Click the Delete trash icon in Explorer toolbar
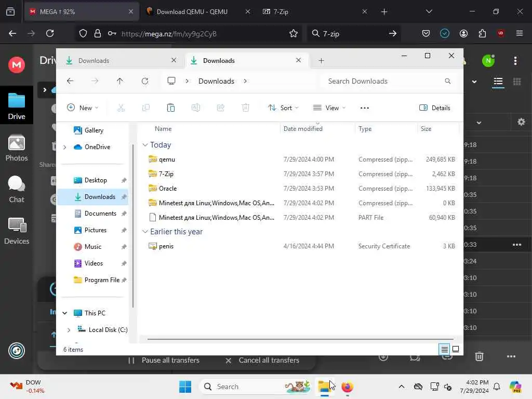The image size is (532, 399). (246, 108)
